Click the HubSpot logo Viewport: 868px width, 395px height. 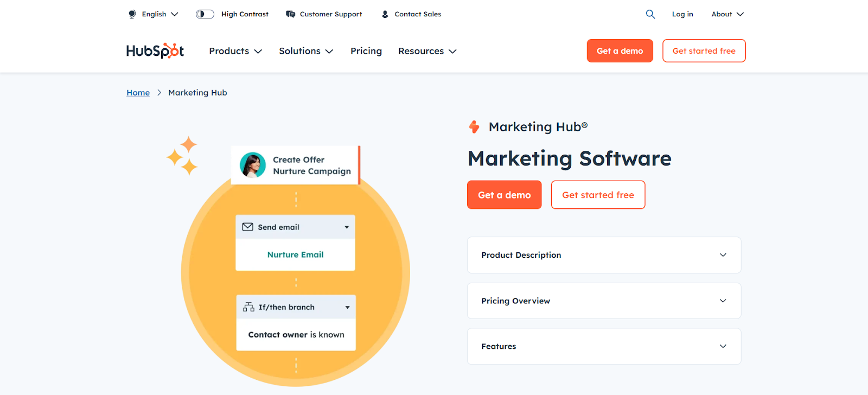[155, 51]
